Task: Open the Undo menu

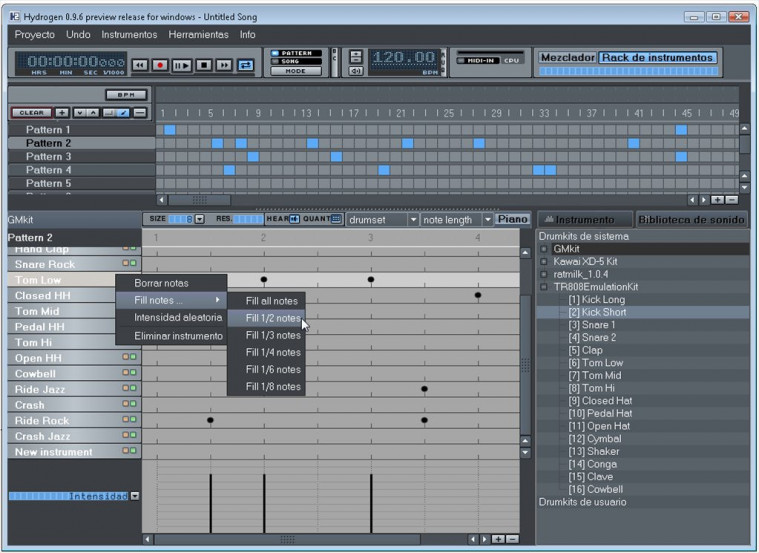Action: point(78,34)
